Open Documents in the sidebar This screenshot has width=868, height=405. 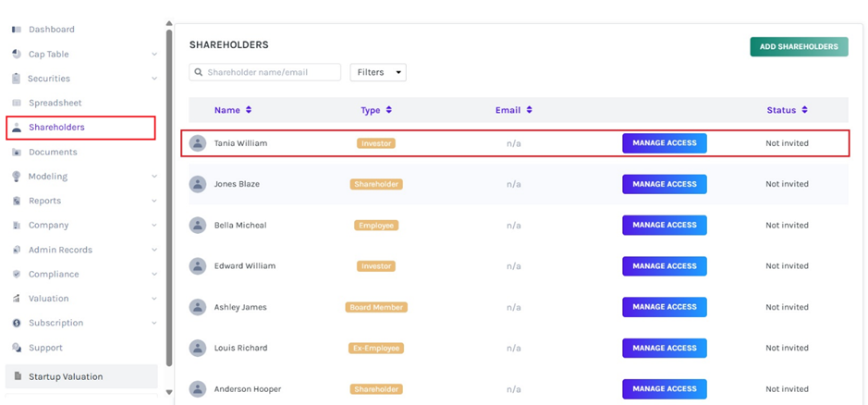53,152
